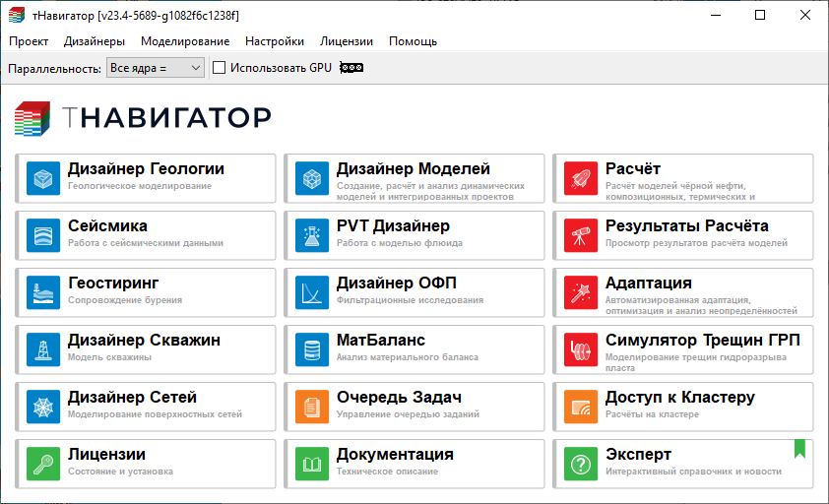Click the Дизайнер ОФП curve graph icon
The image size is (829, 504).
[x=312, y=292]
